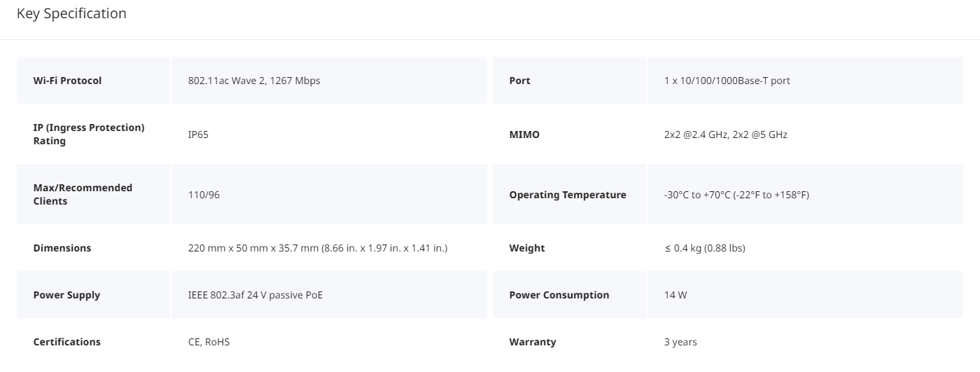Click the 110/96 clients value
Image resolution: width=980 pixels, height=372 pixels.
pos(204,195)
